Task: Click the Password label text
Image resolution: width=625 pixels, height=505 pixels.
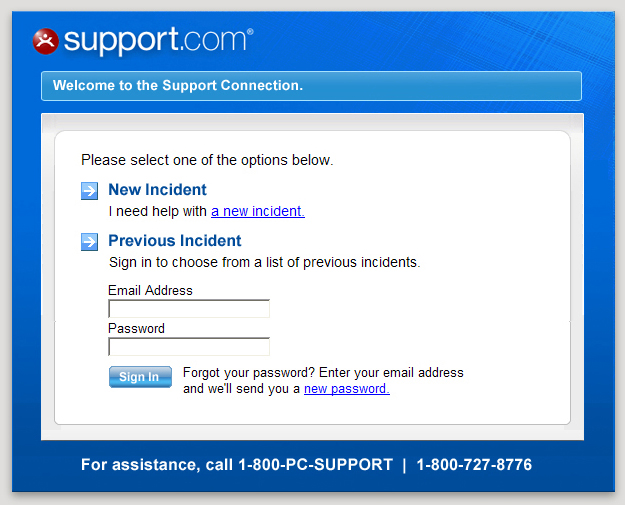Action: pos(136,328)
